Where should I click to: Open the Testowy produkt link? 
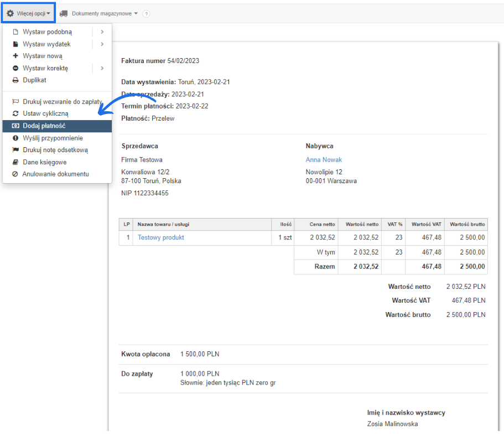click(x=160, y=237)
